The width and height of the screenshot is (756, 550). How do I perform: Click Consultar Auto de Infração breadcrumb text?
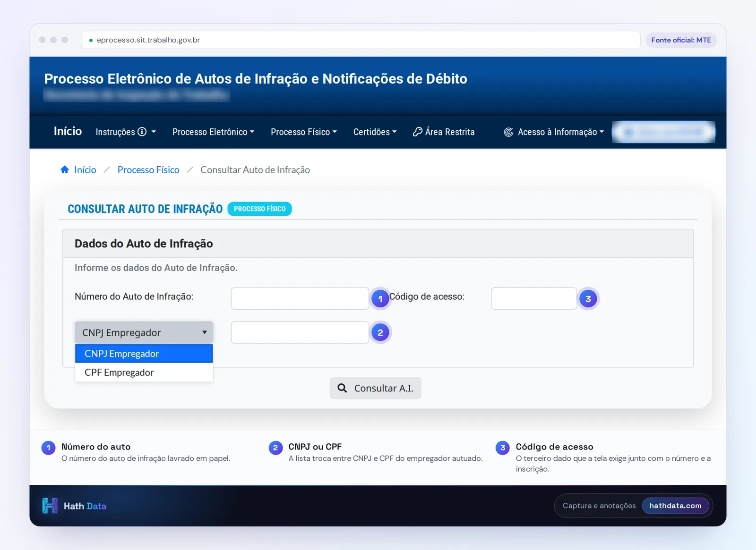click(x=255, y=170)
